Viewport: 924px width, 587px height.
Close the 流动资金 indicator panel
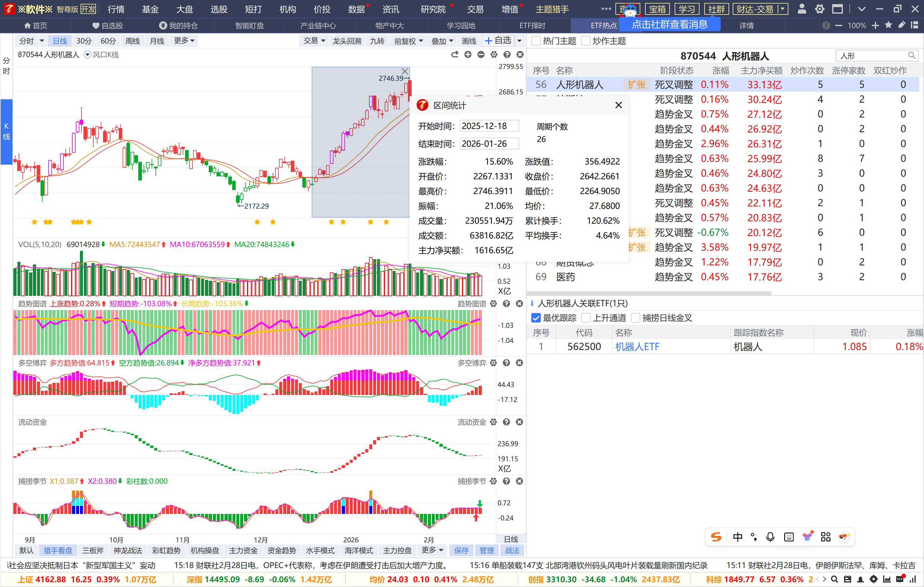coord(519,422)
